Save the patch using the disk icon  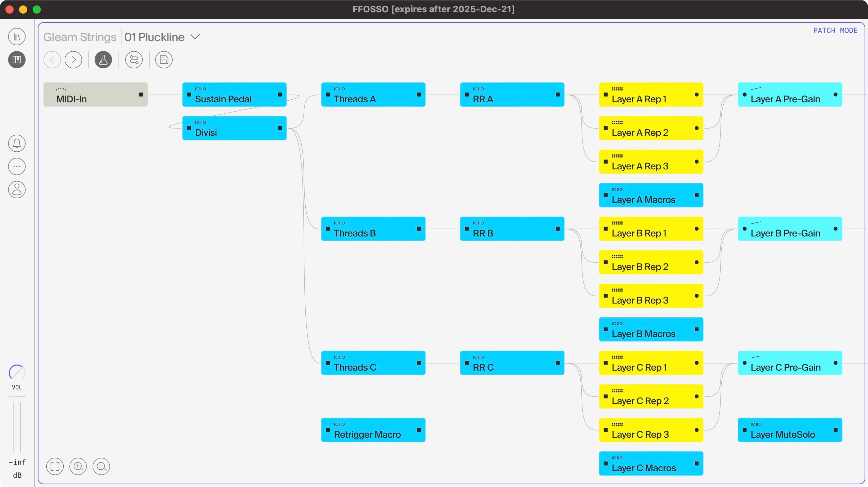tap(163, 60)
